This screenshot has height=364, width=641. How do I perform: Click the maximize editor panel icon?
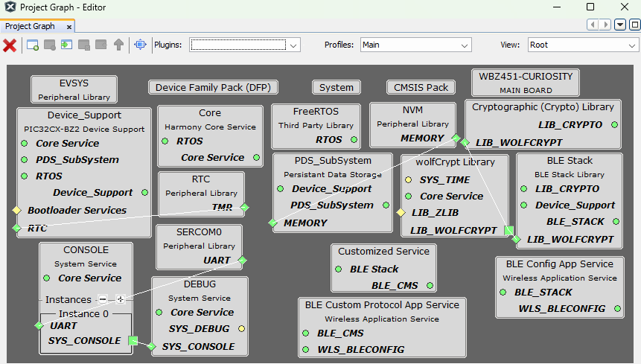(x=634, y=25)
